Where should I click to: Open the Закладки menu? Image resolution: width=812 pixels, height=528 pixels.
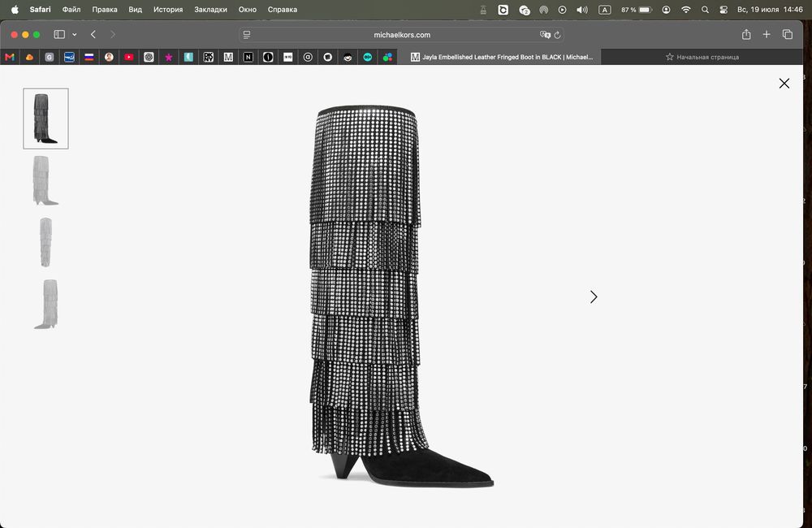tap(210, 9)
